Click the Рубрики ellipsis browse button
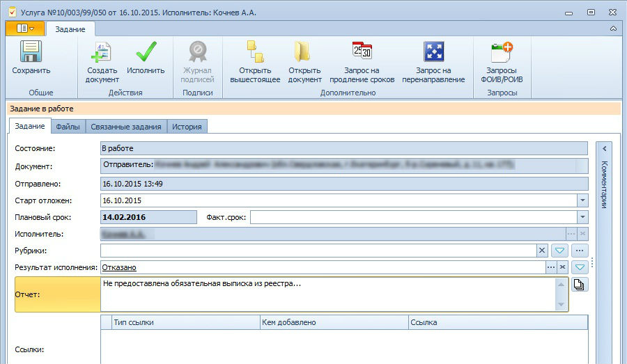 click(580, 251)
